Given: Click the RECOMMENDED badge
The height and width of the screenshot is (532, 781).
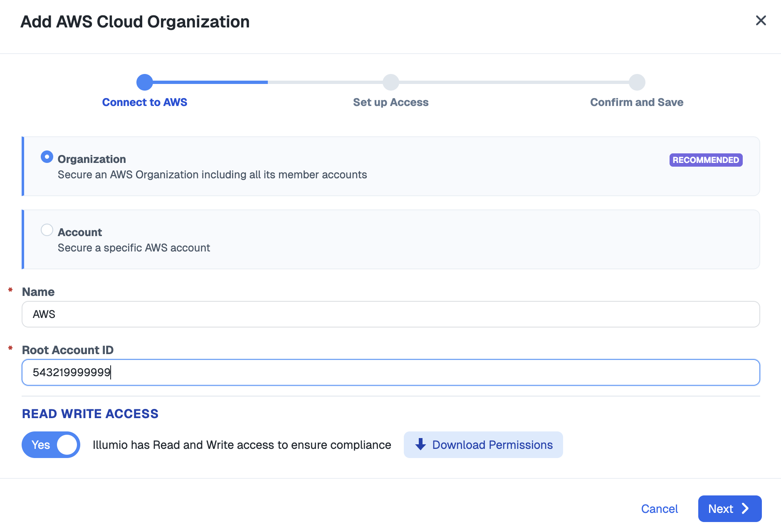Looking at the screenshot, I should pos(706,160).
